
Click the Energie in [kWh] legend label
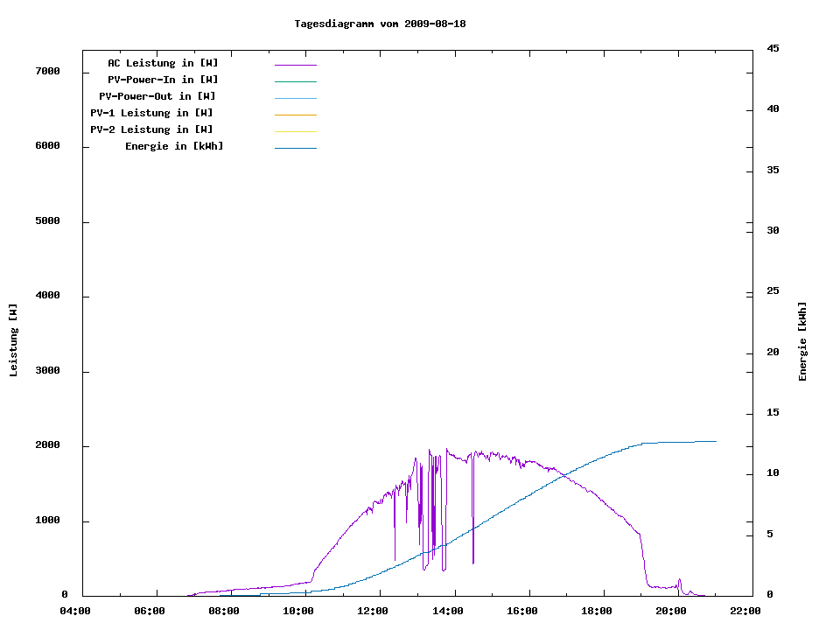point(174,147)
